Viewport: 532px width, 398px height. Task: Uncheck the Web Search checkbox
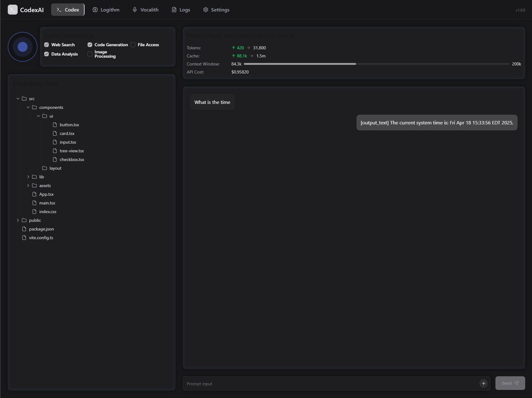tap(47, 45)
